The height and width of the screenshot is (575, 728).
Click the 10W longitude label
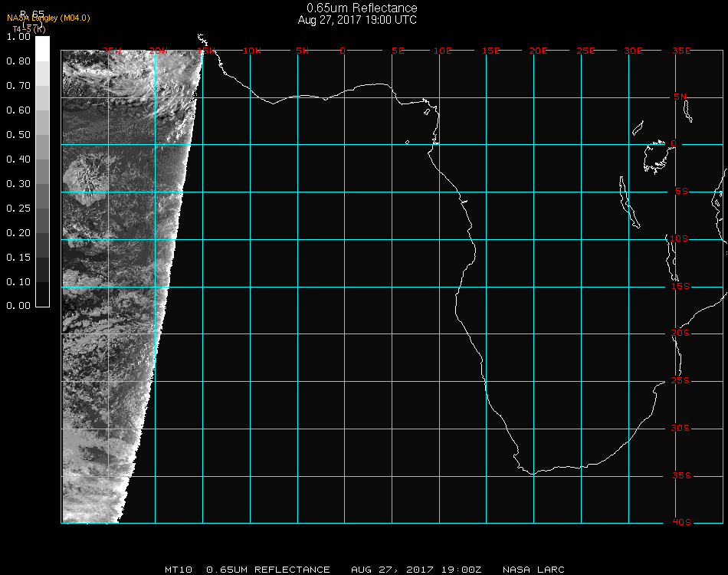(x=252, y=51)
